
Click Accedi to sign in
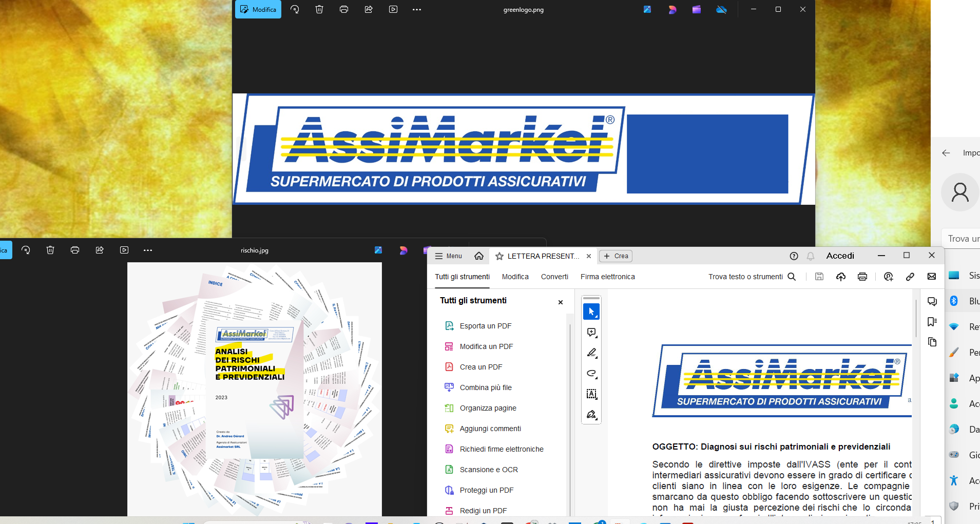[x=840, y=256]
